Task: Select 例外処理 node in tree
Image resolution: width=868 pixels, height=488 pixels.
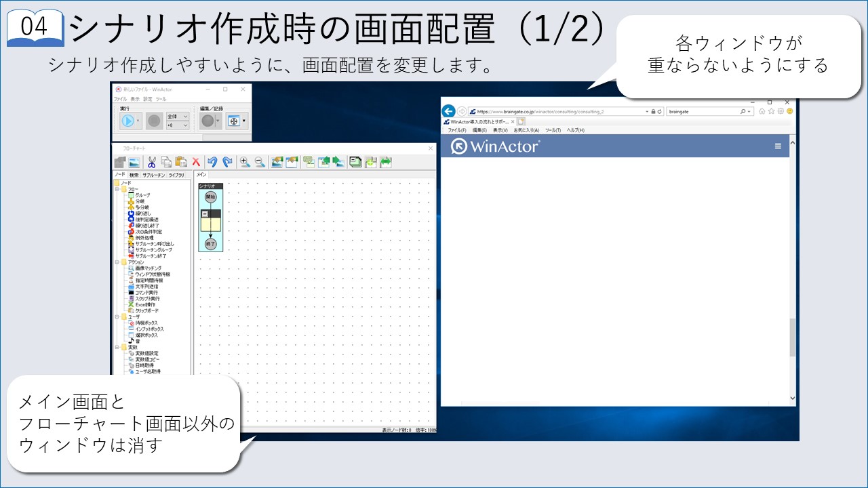Action: click(144, 238)
